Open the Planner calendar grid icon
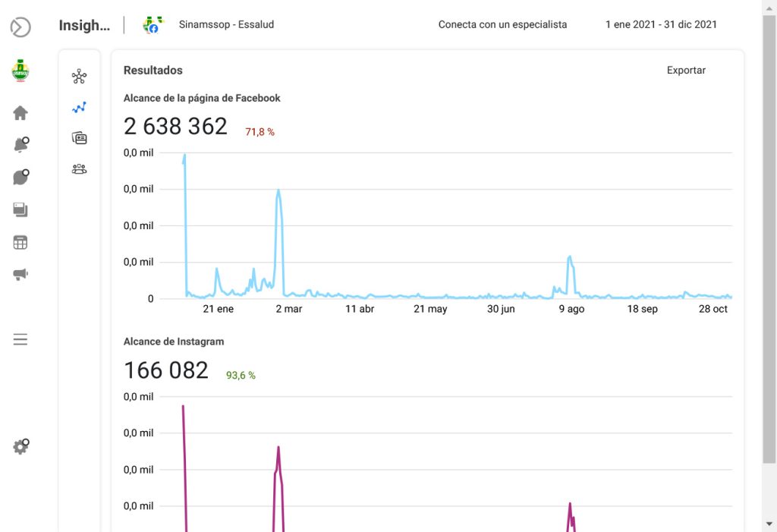 pyautogui.click(x=20, y=243)
